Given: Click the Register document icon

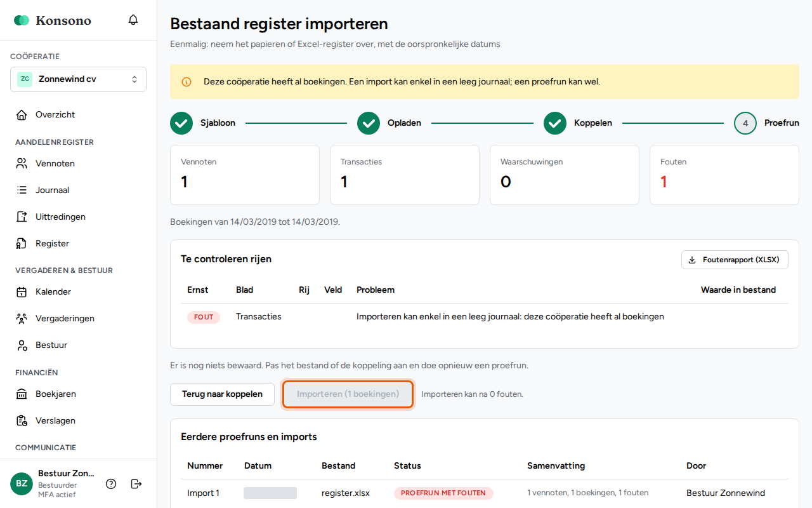Looking at the screenshot, I should coord(22,244).
